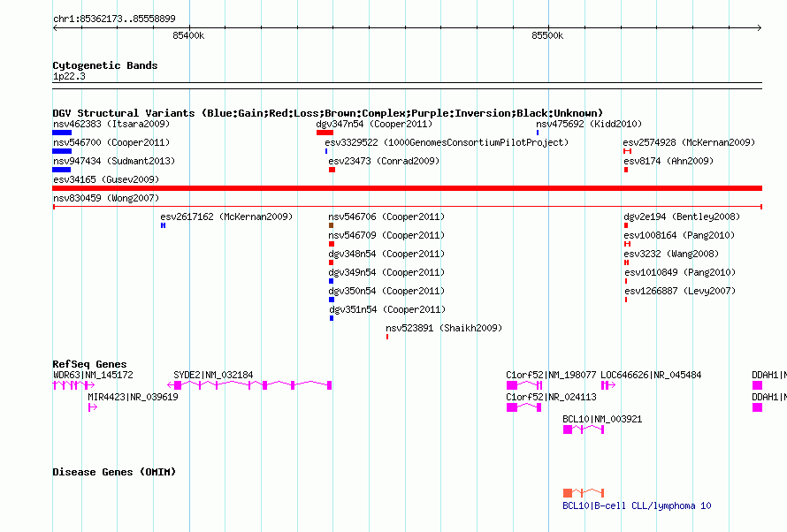Select the brown complex marker under nsv546706
This screenshot has height=532, width=787.
[x=331, y=225]
